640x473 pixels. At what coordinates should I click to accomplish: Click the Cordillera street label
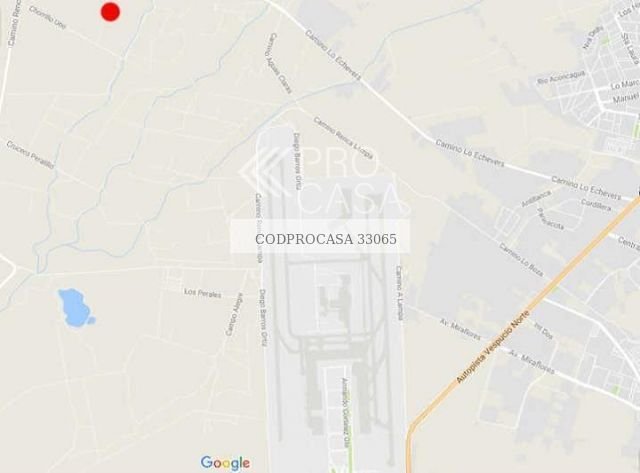[596, 205]
